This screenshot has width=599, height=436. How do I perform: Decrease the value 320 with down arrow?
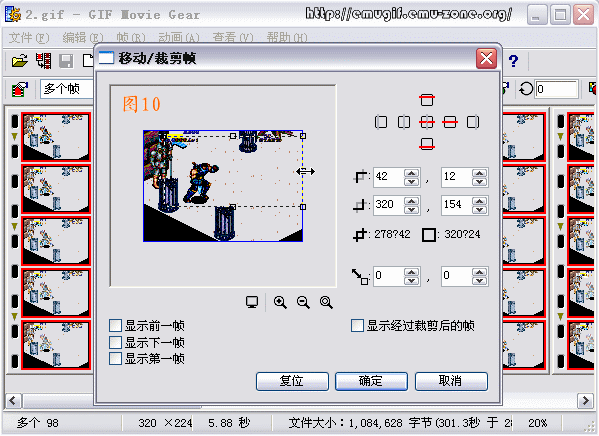pyautogui.click(x=411, y=209)
